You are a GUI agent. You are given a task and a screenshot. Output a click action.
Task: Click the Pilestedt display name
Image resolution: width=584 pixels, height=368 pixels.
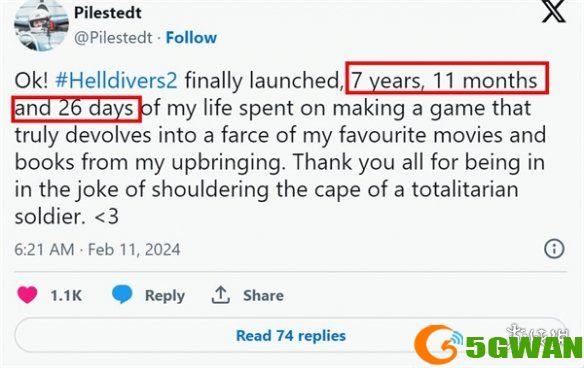point(108,13)
